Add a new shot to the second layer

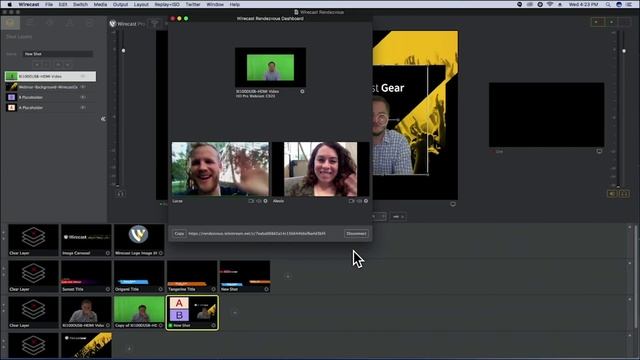point(288,276)
